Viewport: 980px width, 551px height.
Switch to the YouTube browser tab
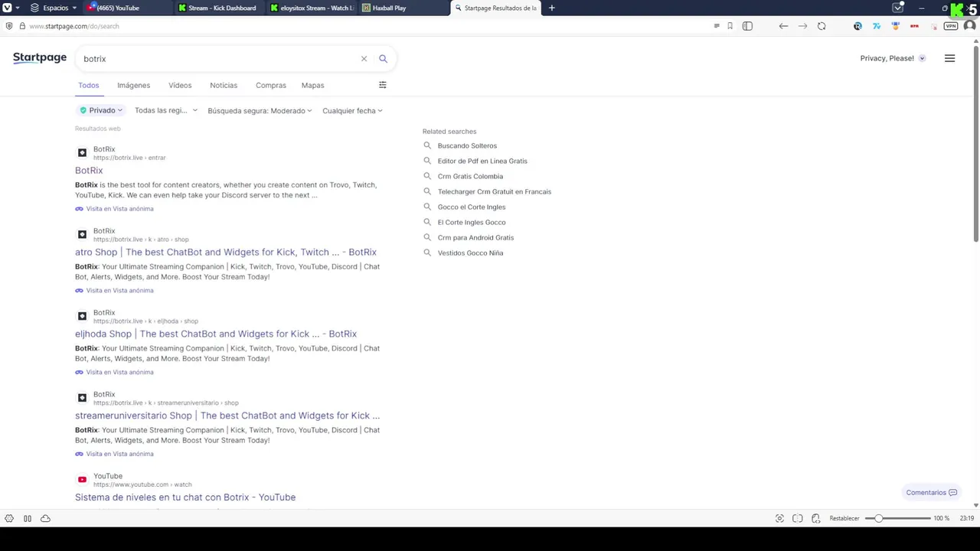(x=126, y=8)
